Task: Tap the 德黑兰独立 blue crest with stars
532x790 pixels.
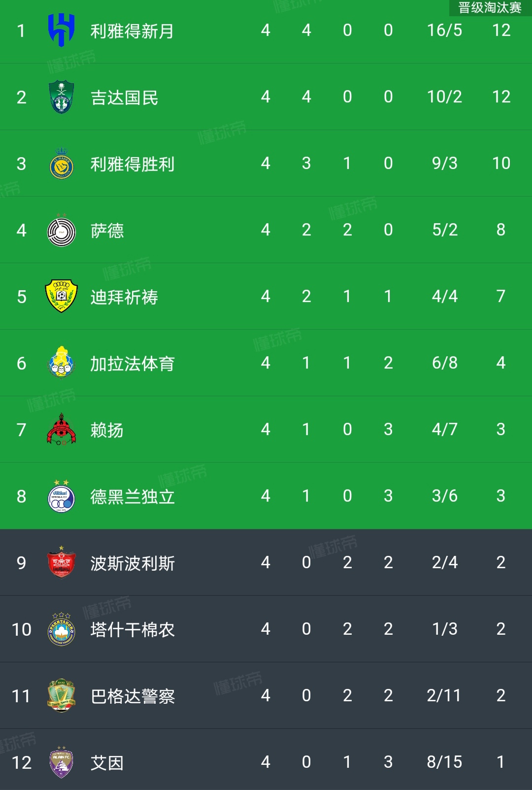Action: (62, 496)
